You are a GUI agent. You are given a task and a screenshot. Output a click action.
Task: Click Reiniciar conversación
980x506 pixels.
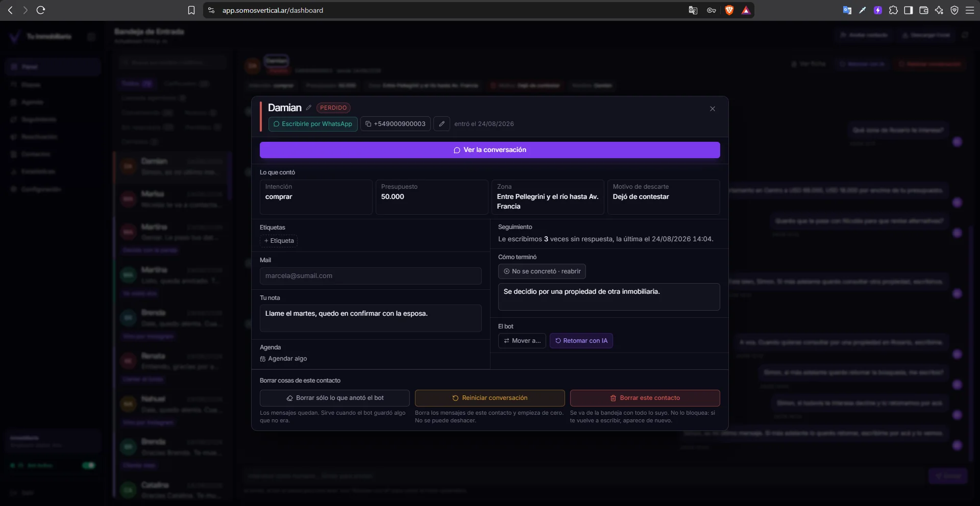click(x=490, y=398)
